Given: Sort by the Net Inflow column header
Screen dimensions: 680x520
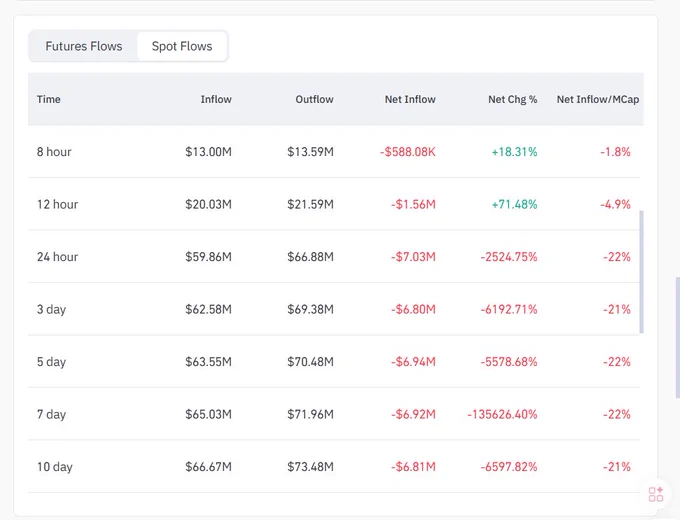Looking at the screenshot, I should [x=410, y=99].
